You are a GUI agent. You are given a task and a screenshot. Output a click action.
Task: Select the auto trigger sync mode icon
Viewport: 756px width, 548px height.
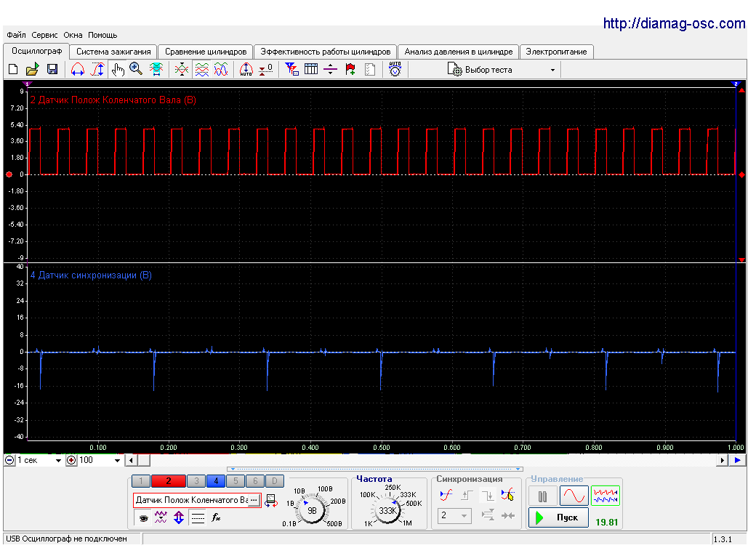(446, 495)
